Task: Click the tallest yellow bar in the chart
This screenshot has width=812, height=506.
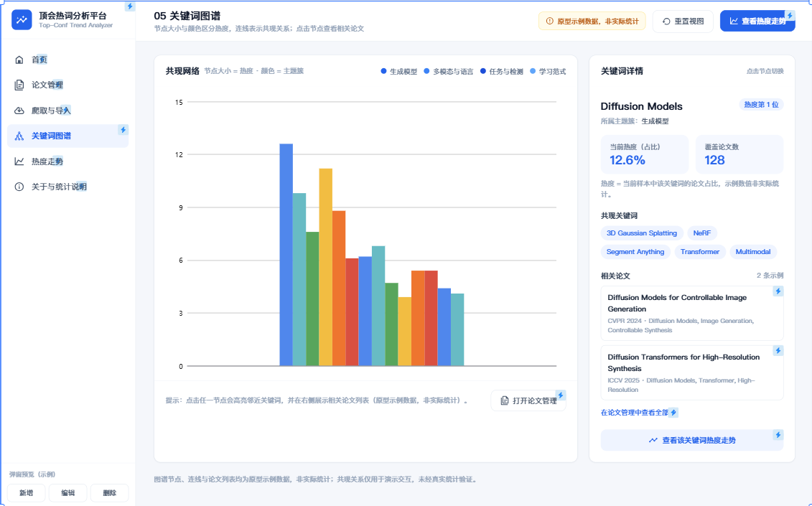Action: pyautogui.click(x=326, y=267)
